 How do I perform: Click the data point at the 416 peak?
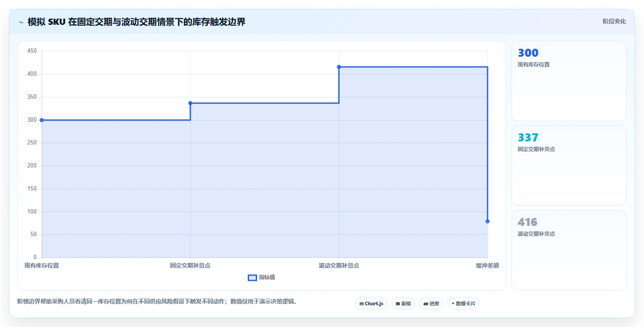[x=339, y=67]
